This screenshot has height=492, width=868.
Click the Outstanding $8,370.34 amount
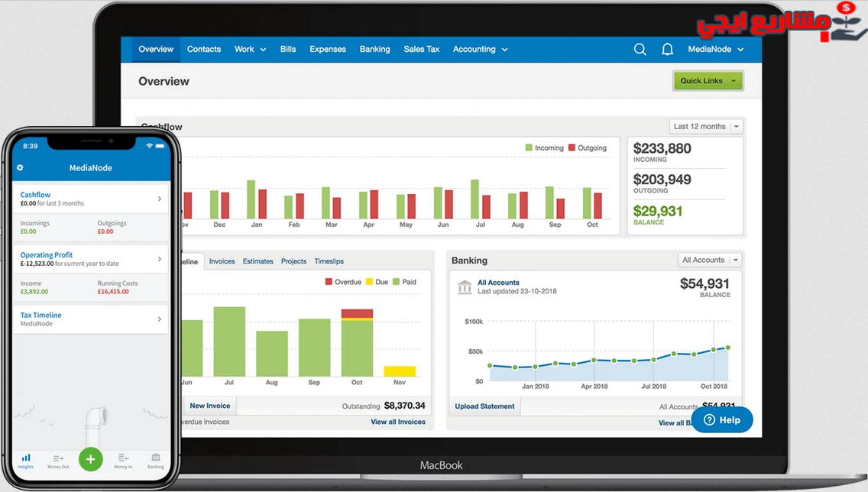pyautogui.click(x=405, y=406)
